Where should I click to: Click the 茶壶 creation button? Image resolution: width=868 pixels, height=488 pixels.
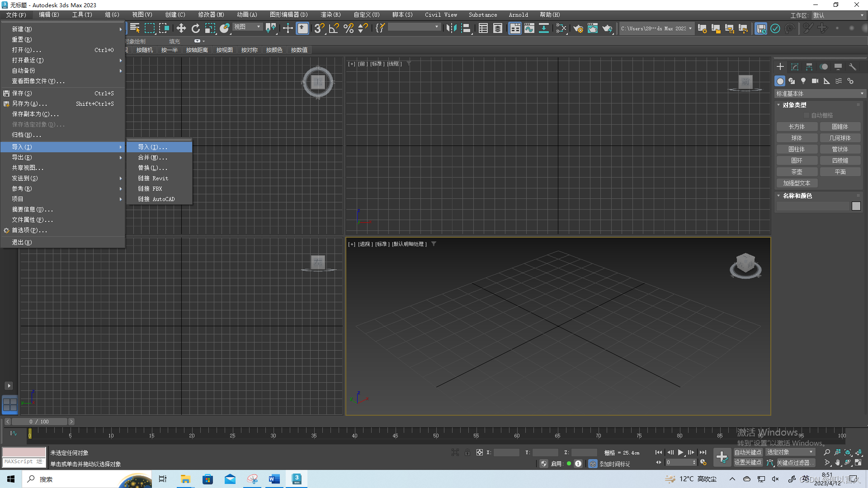coord(797,171)
